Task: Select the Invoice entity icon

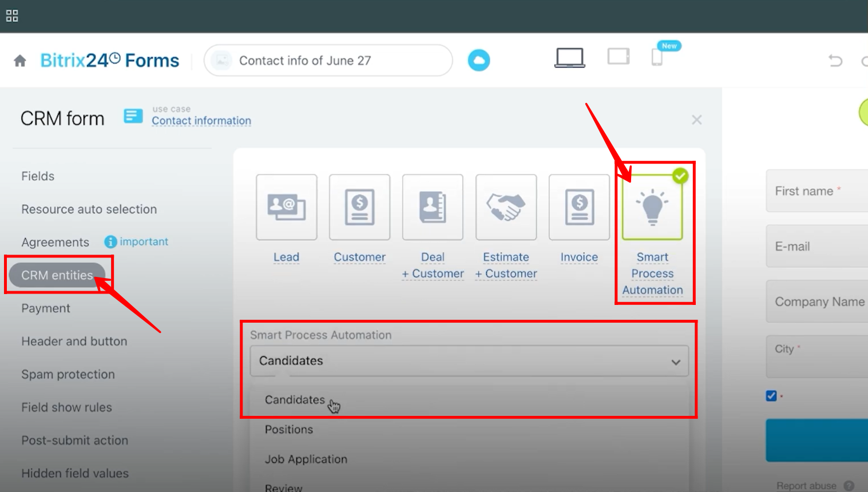Action: pos(580,207)
